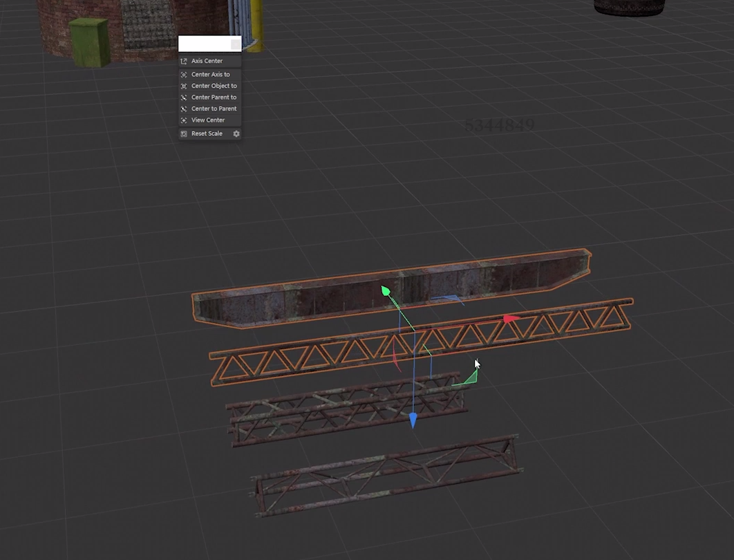Select the rusty solid girder beam object
Screen dimensions: 734x560
391,288
